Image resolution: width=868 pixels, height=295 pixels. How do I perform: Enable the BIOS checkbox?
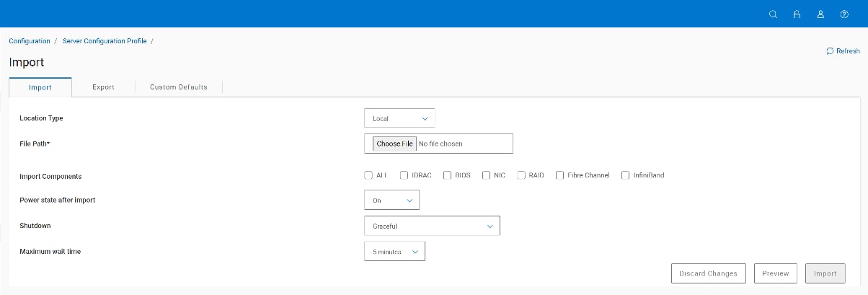point(448,175)
